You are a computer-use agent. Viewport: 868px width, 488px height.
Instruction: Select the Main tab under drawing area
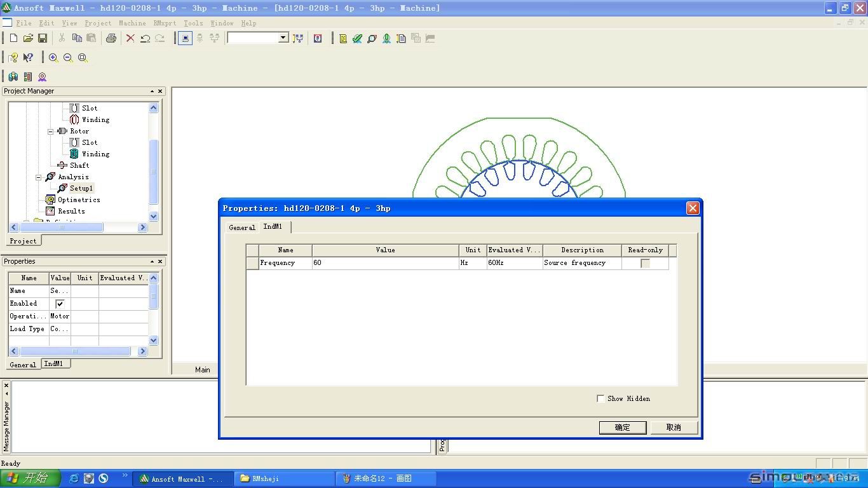point(203,370)
